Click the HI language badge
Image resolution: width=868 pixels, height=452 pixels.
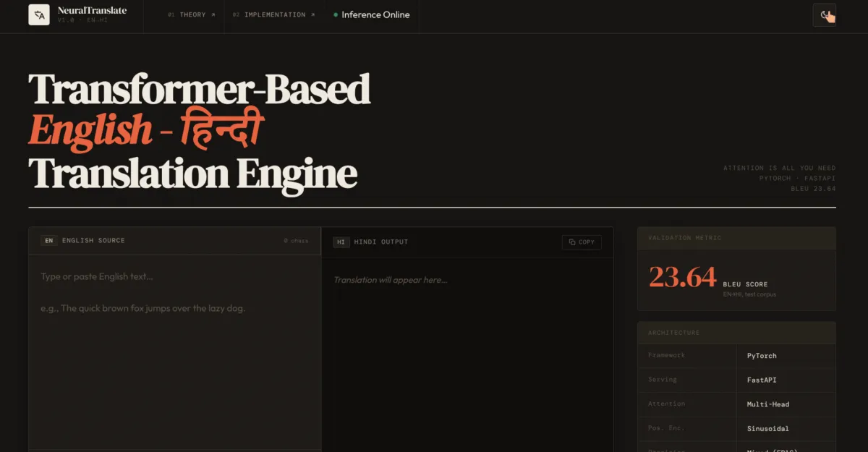coord(341,242)
